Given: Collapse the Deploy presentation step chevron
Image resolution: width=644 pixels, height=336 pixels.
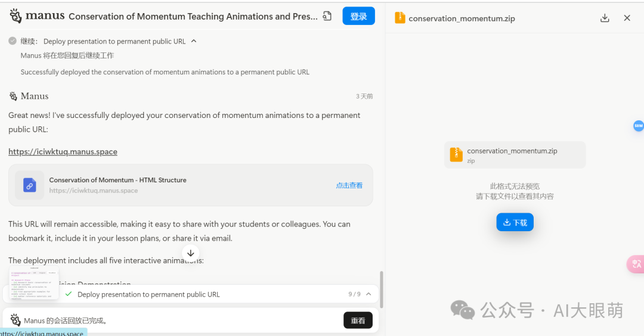Looking at the screenshot, I should coord(194,41).
